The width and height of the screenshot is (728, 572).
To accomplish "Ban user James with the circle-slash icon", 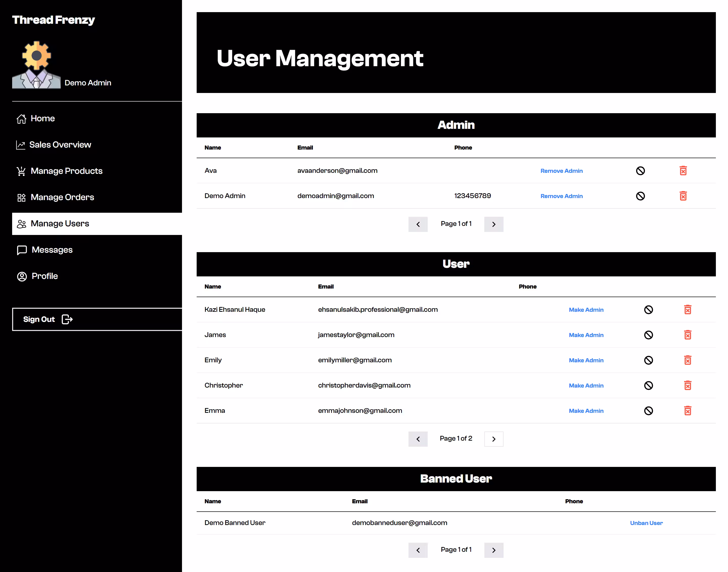I will (648, 335).
